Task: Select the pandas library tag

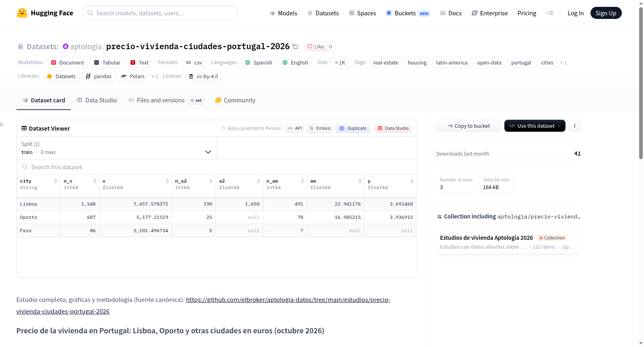Action: tap(99, 76)
